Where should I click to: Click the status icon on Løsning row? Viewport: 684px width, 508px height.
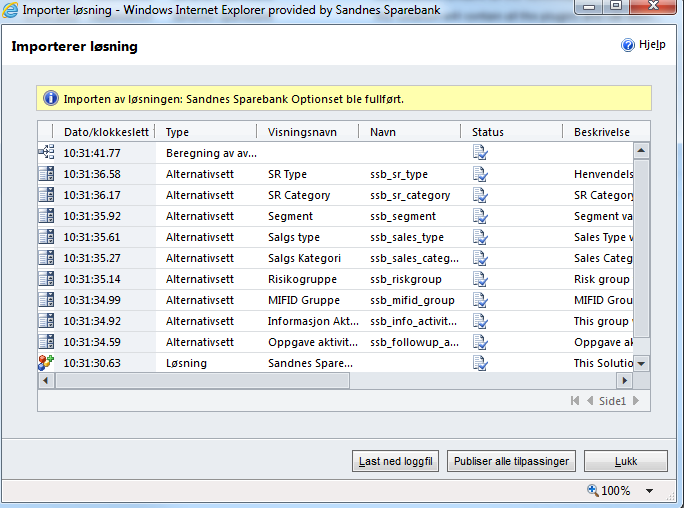point(480,363)
